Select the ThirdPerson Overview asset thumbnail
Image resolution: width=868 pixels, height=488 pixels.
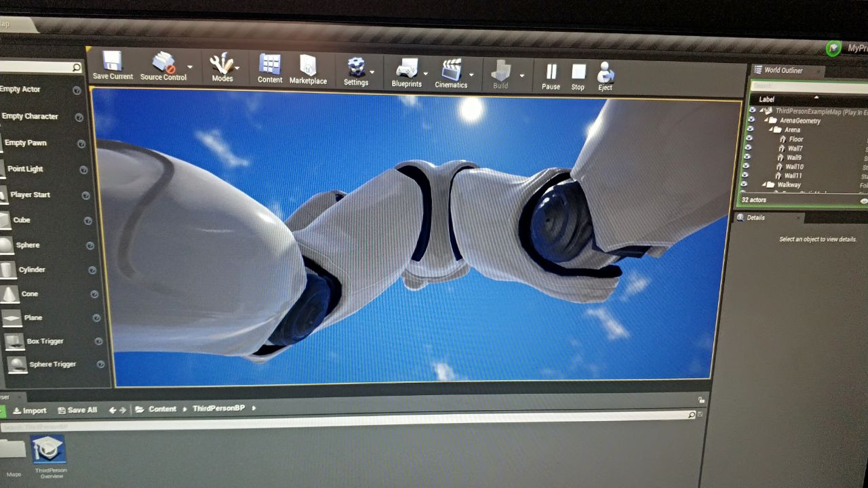(x=48, y=449)
